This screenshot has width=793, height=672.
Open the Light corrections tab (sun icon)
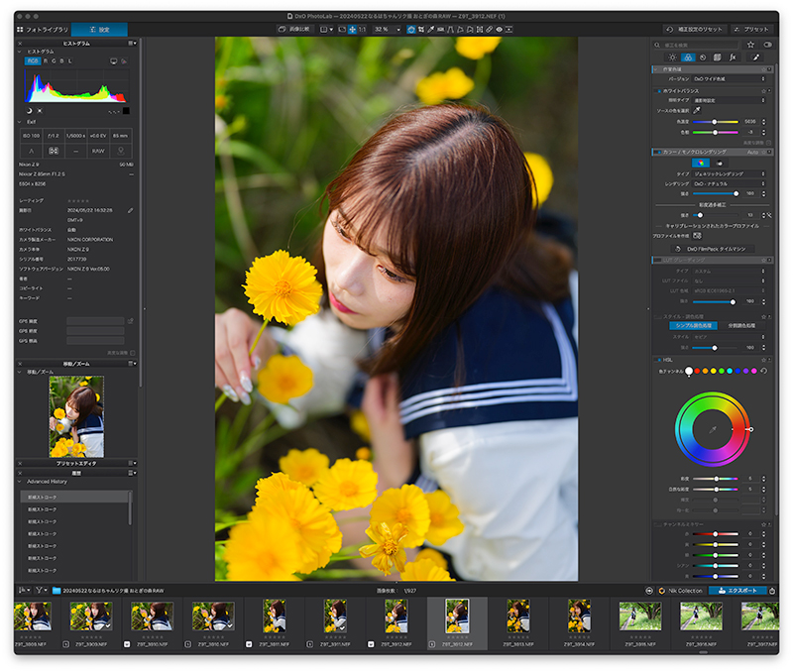pyautogui.click(x=672, y=57)
